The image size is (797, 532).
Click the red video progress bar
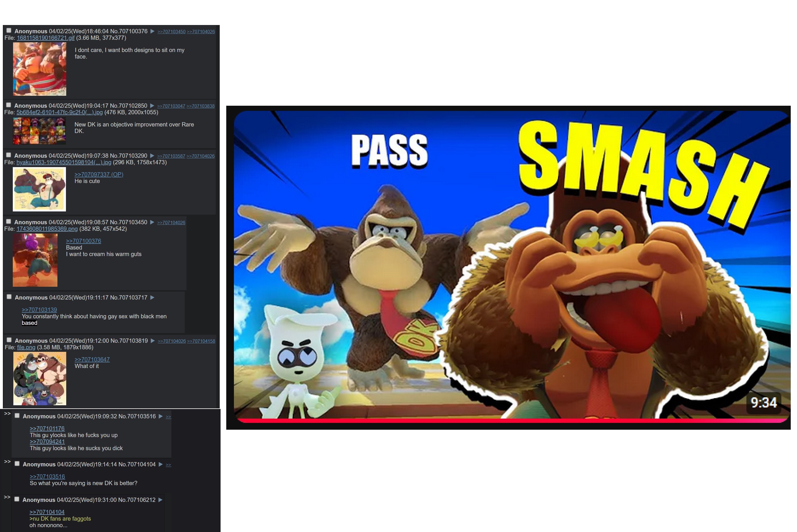(512, 421)
